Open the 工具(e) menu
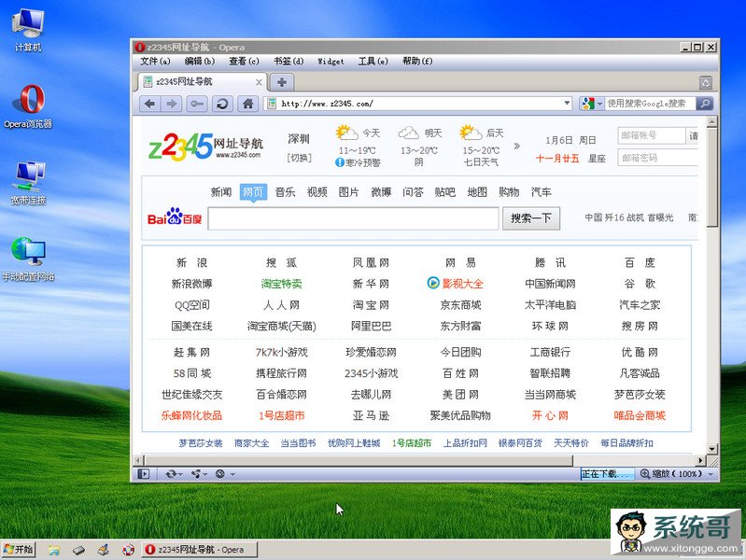 pos(373,61)
